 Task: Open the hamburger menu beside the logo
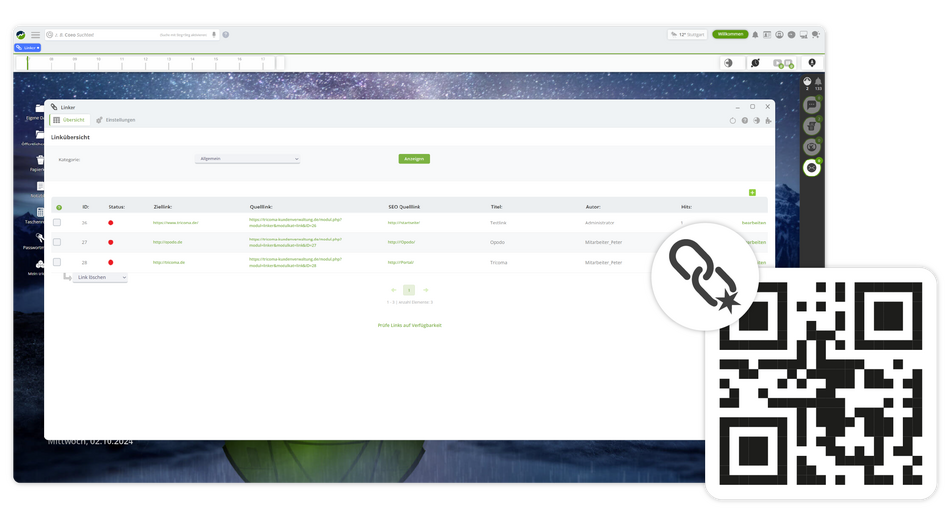point(36,35)
